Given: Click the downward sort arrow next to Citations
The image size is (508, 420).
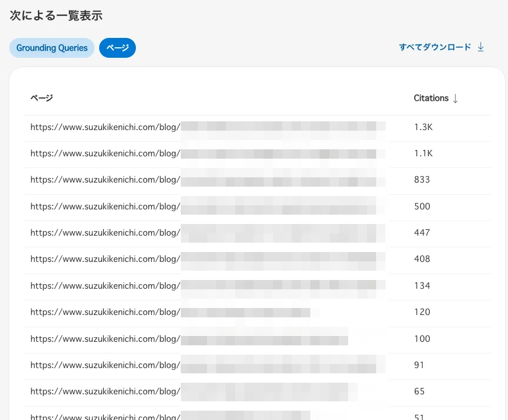Looking at the screenshot, I should pyautogui.click(x=455, y=98).
